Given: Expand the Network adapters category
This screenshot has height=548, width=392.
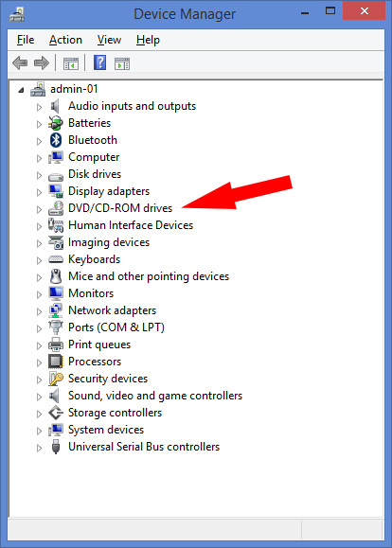Looking at the screenshot, I should (x=39, y=311).
